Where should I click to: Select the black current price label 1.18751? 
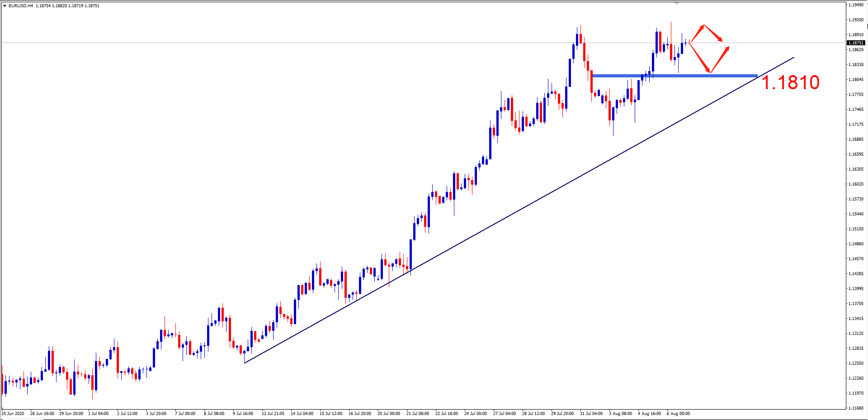point(855,43)
